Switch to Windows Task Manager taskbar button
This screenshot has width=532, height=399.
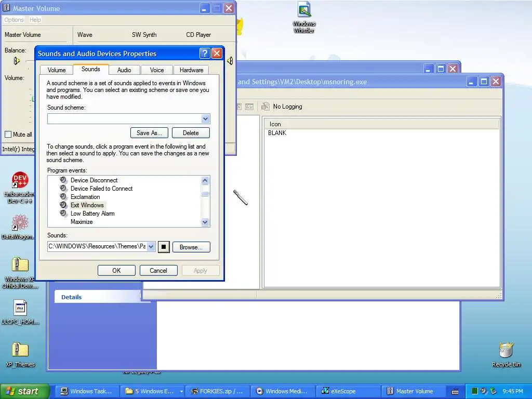click(87, 391)
